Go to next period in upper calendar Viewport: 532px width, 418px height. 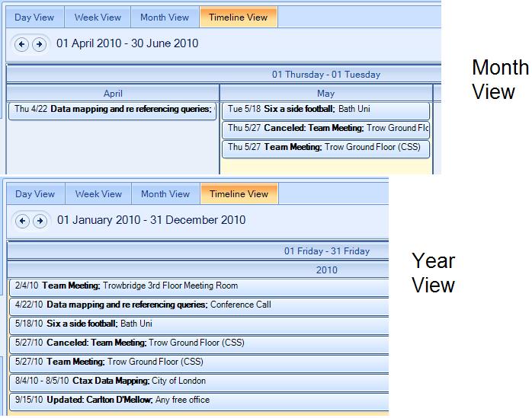tap(40, 44)
